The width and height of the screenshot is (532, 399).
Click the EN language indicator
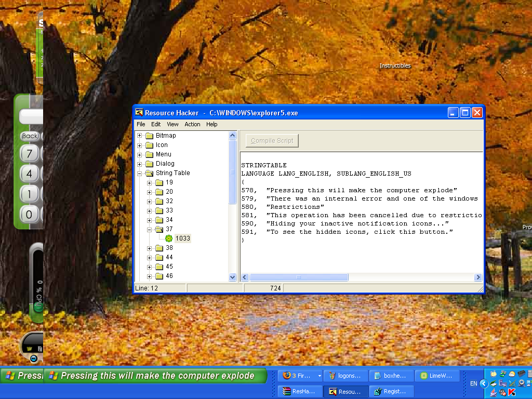[474, 384]
